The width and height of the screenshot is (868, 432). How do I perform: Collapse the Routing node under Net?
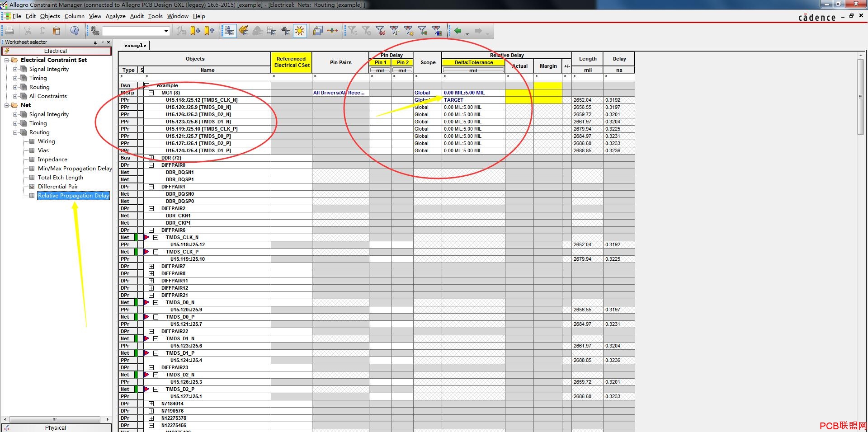tap(15, 132)
